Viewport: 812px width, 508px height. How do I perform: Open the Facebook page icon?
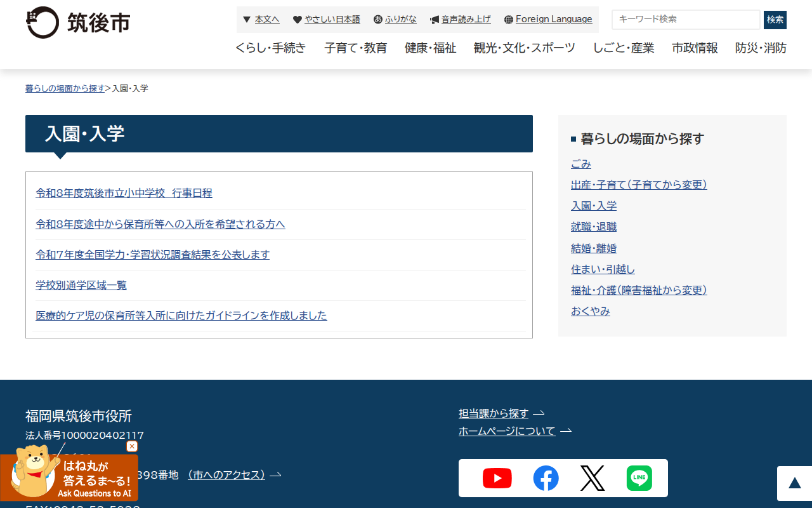(x=546, y=478)
